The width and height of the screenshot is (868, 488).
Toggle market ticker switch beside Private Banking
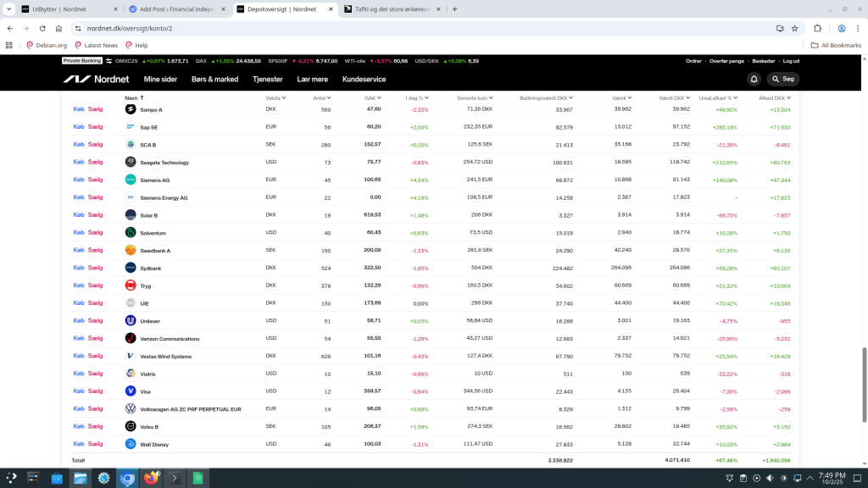point(108,61)
